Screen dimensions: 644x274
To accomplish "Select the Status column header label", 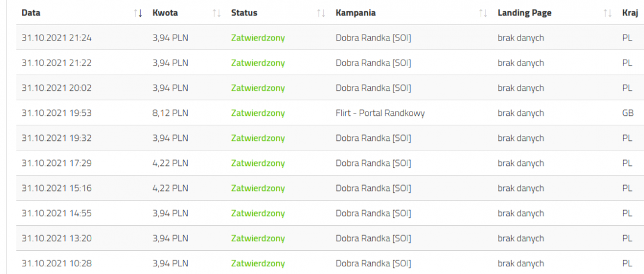I will coord(244,13).
